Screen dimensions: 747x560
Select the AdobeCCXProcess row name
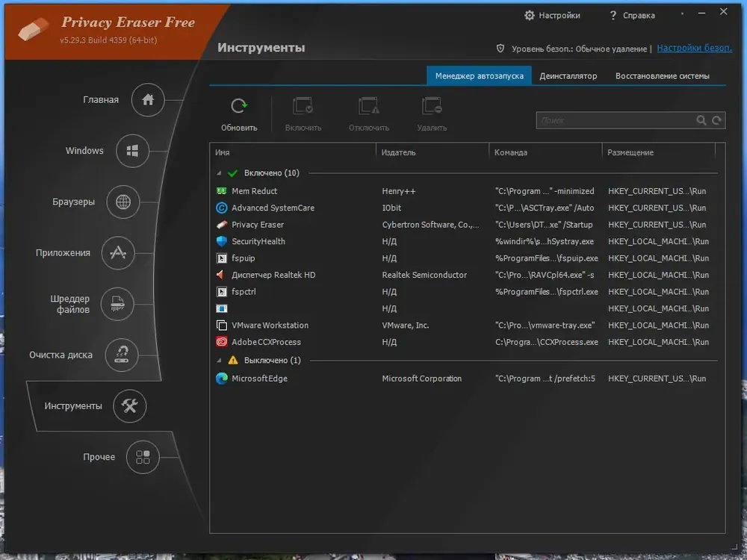[266, 342]
